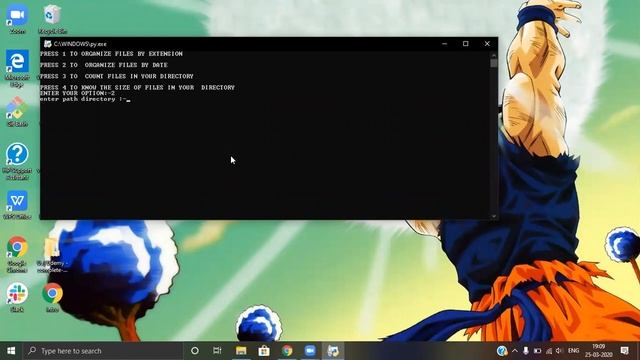Screen dimensions: 640x360
Task: Open the clock showing 19:09
Action: coord(599,351)
